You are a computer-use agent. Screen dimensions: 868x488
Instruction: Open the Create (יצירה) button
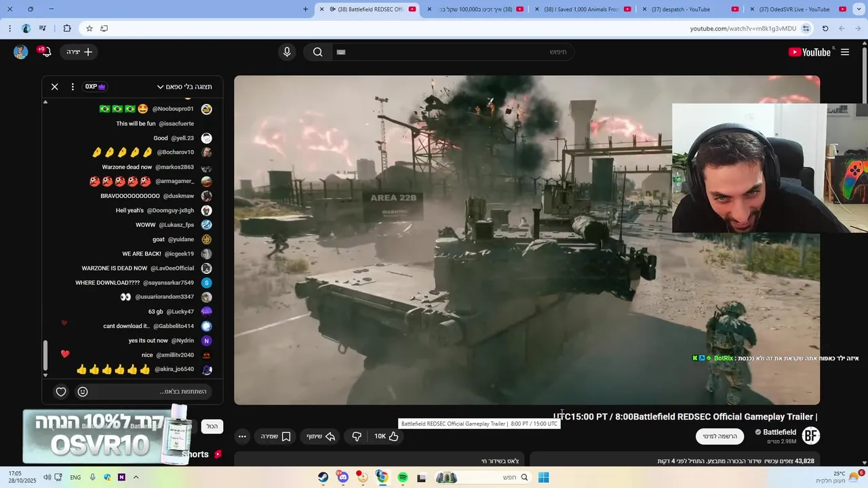(x=79, y=52)
